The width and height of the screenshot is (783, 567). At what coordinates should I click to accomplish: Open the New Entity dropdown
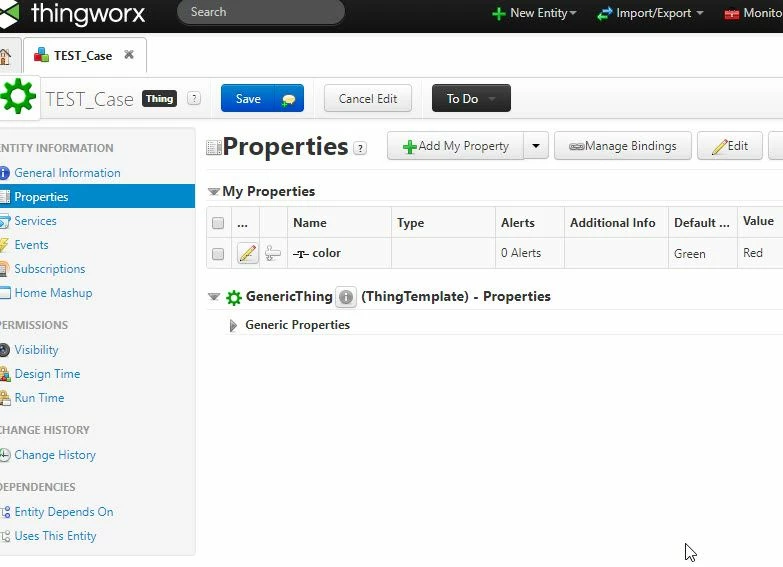(534, 13)
